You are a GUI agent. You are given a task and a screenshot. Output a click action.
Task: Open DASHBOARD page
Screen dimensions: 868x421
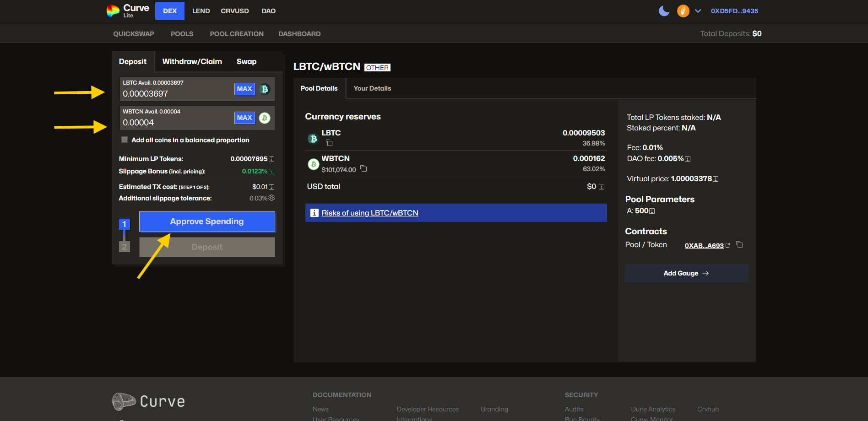pos(299,34)
